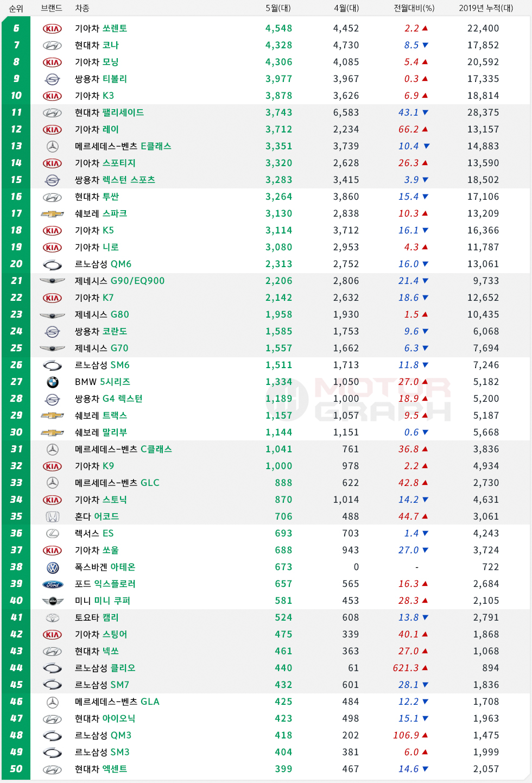Click the Genesis wing logo in row 21

(x=53, y=281)
